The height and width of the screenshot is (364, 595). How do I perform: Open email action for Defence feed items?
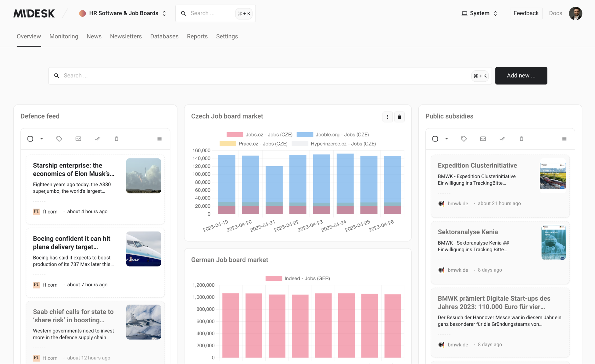pyautogui.click(x=78, y=139)
